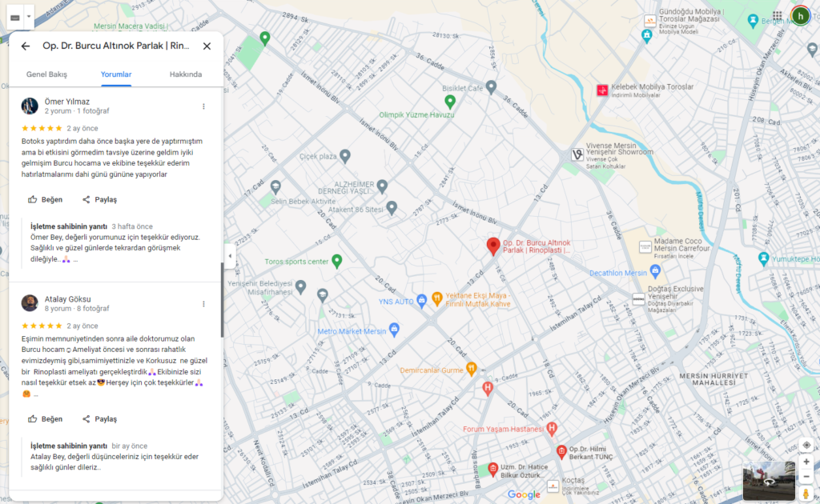Click the Demircanlar Gurme restaurant pin
Screen dimensions: 820x504
click(471, 369)
